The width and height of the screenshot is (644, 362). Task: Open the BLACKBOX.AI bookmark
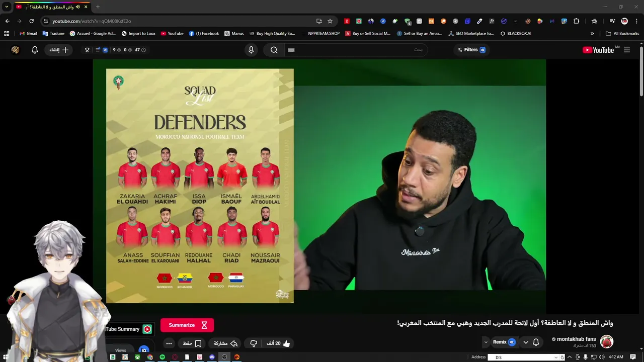pyautogui.click(x=516, y=34)
